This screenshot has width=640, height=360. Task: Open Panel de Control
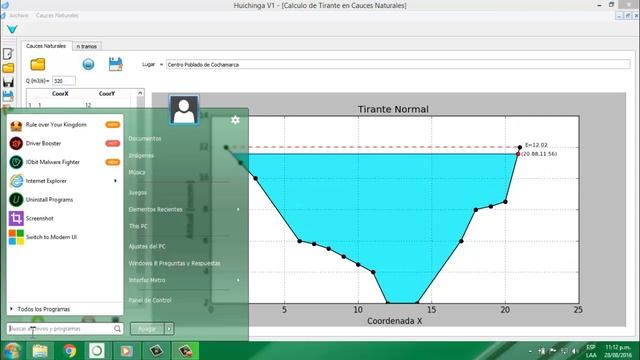pyautogui.click(x=150, y=300)
